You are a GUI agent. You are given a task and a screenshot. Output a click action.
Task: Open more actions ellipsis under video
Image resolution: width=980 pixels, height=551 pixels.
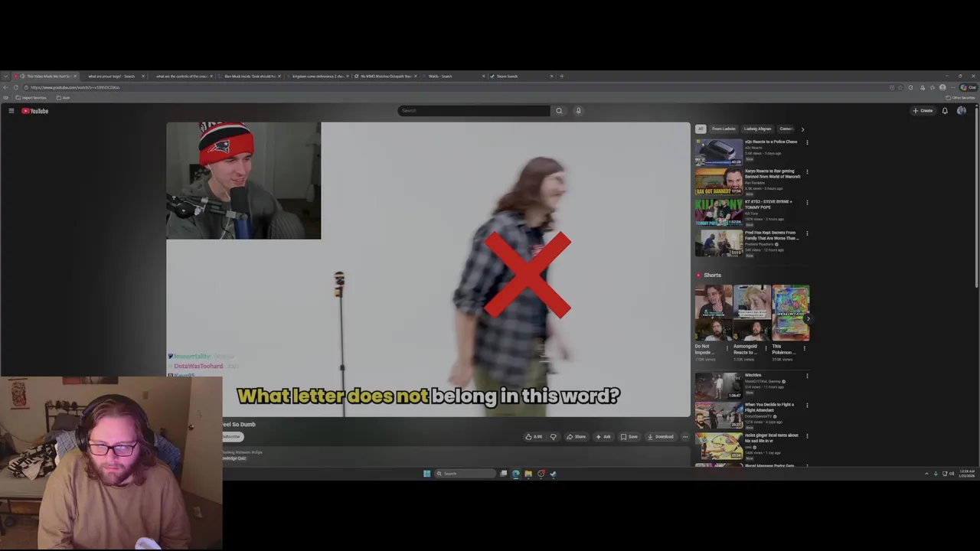coord(685,437)
